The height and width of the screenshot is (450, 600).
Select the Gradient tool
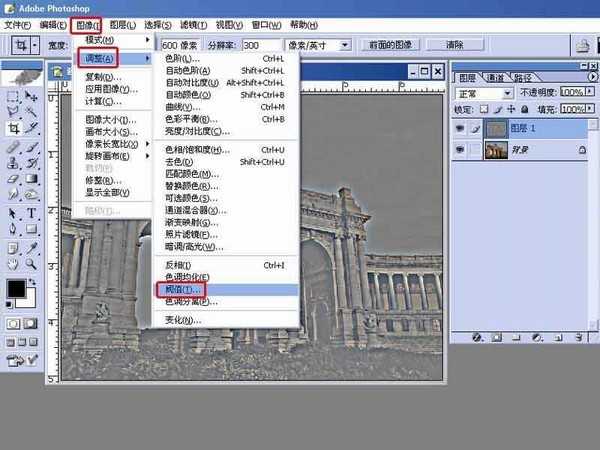(x=31, y=179)
